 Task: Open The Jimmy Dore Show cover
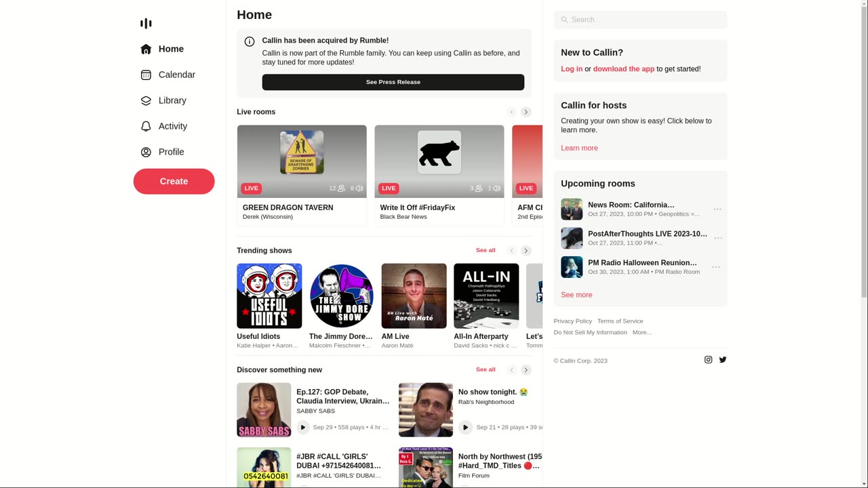tap(342, 296)
